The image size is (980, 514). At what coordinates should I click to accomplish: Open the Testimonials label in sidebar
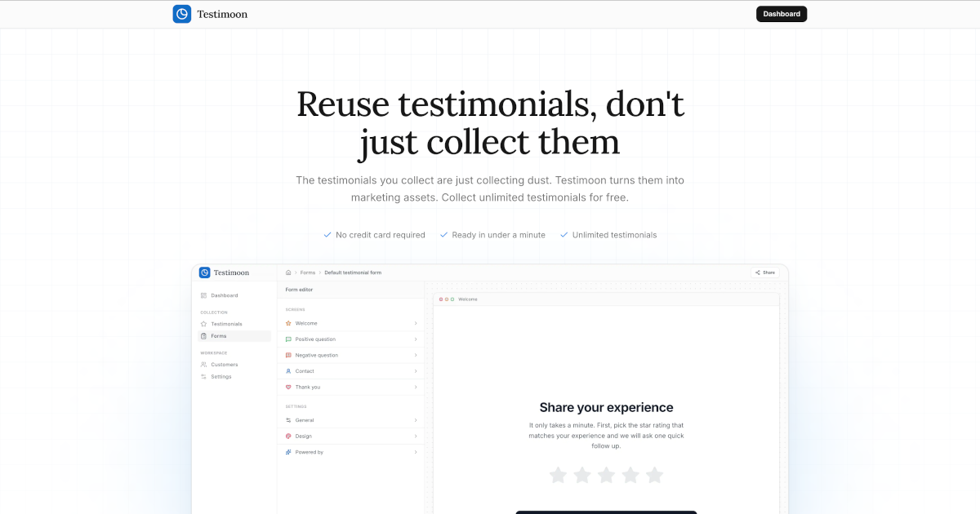pyautogui.click(x=227, y=324)
